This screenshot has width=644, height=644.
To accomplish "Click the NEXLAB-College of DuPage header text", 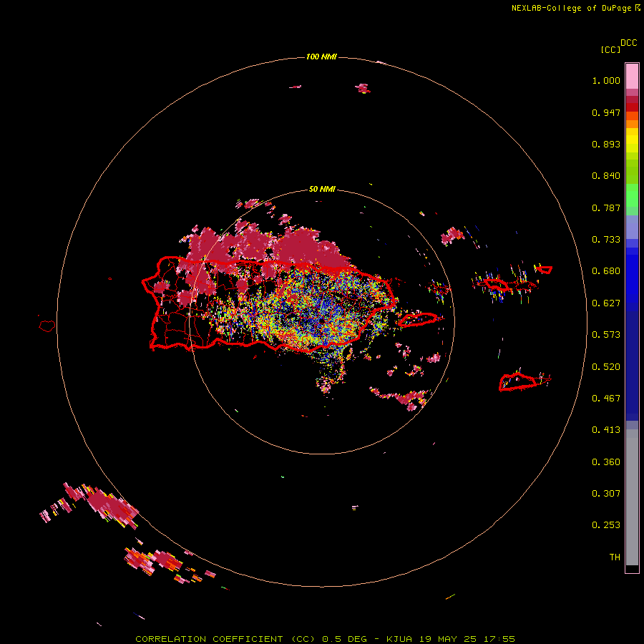I will [x=571, y=8].
